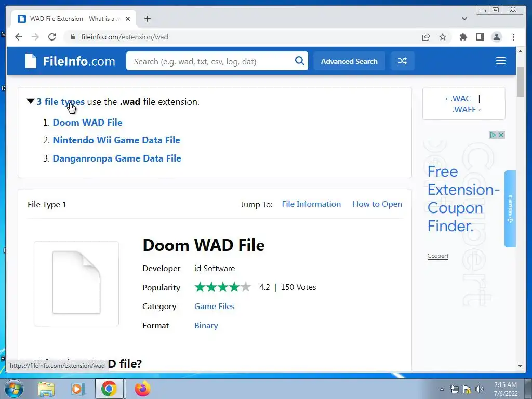532x399 pixels.
Task: Select the WAD File Extension tab
Action: [x=74, y=19]
